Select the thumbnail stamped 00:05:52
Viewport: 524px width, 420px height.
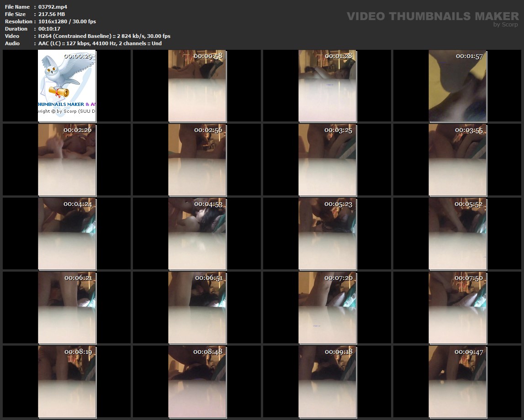click(458, 234)
